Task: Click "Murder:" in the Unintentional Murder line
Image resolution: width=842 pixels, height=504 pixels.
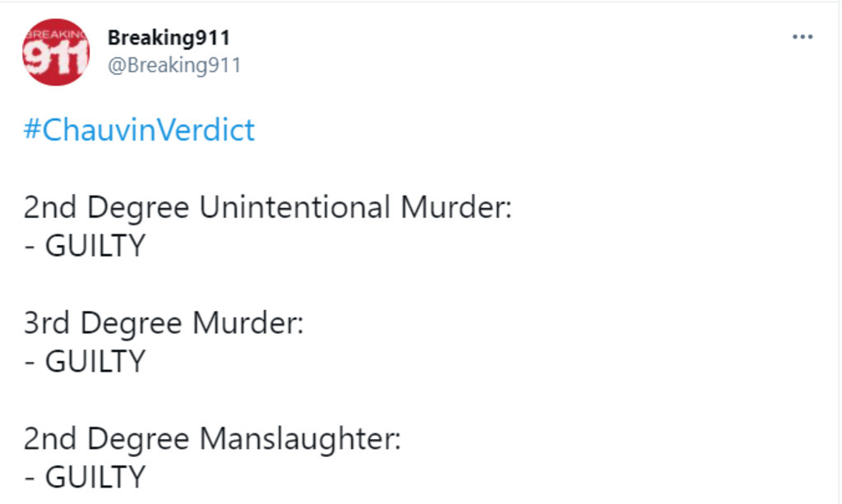Action: tap(456, 207)
